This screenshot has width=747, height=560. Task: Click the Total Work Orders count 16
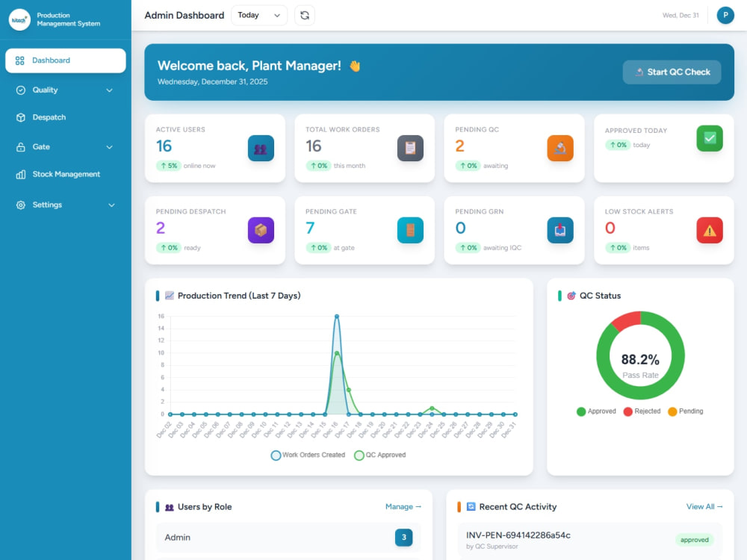coord(313,146)
